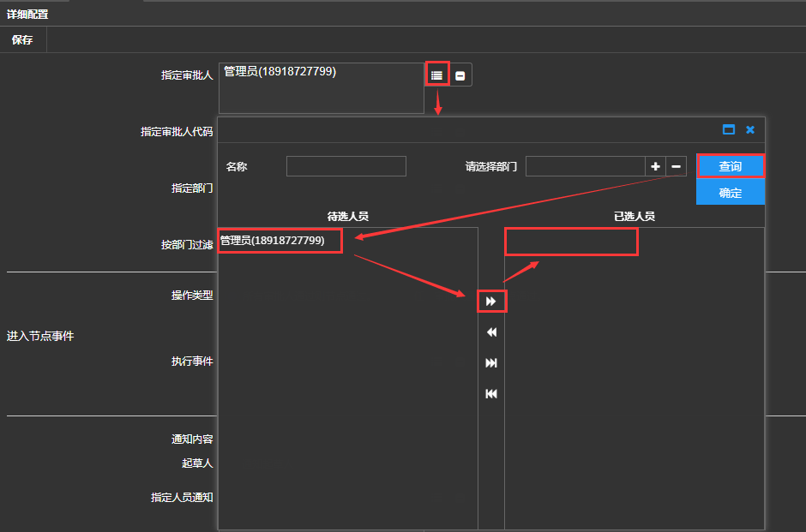Click the 进入节点事件 section label

[40, 336]
